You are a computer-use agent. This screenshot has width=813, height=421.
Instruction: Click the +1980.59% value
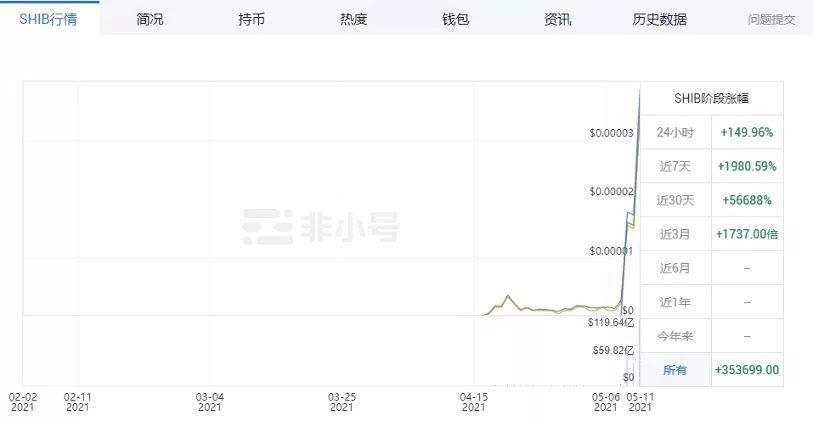[747, 166]
